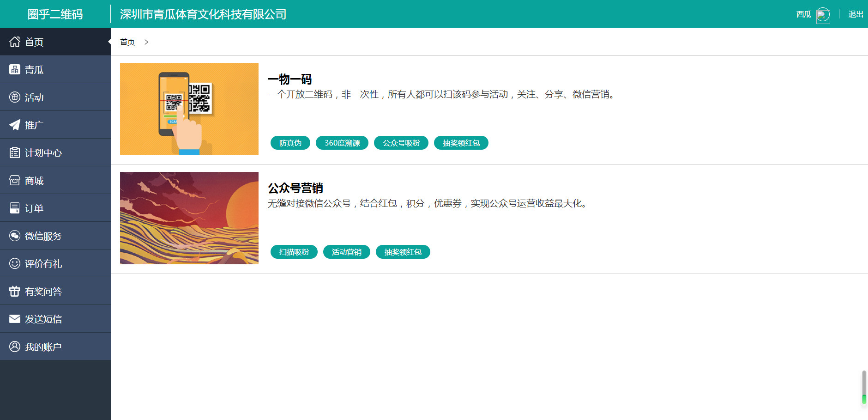Click the 公众号营销 sunset thumbnail image
The height and width of the screenshot is (420, 868).
pyautogui.click(x=189, y=218)
